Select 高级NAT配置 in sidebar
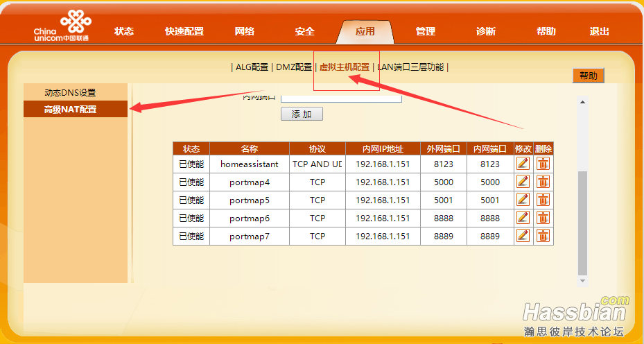This screenshot has width=644, height=344. [76, 110]
